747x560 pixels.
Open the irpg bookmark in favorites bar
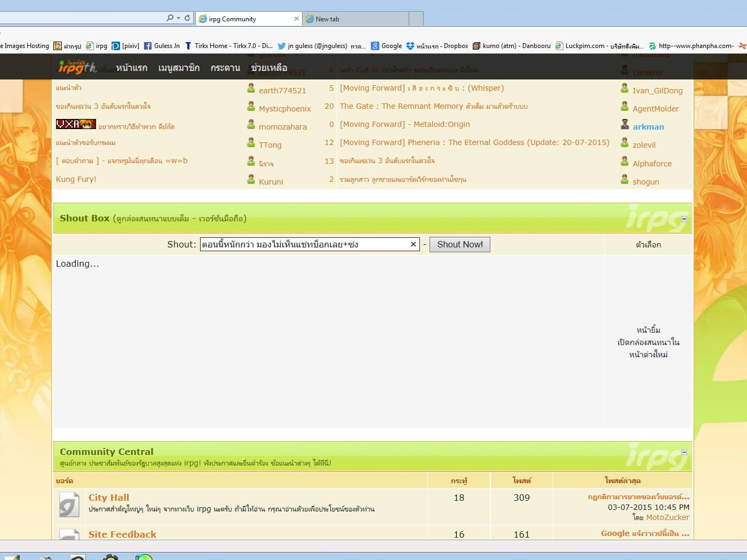point(97,46)
